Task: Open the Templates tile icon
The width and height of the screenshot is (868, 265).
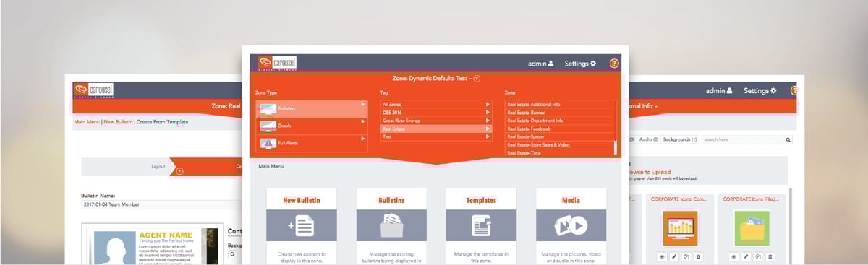Action: (x=481, y=225)
